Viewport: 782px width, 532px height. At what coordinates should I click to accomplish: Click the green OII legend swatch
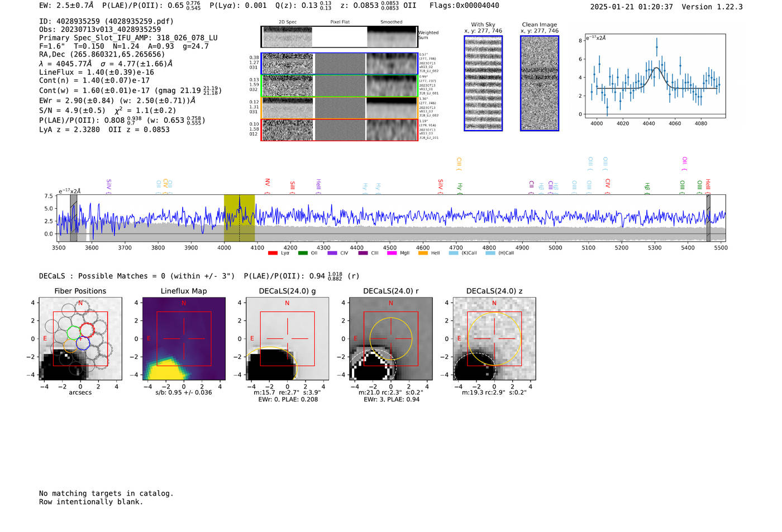coord(303,253)
